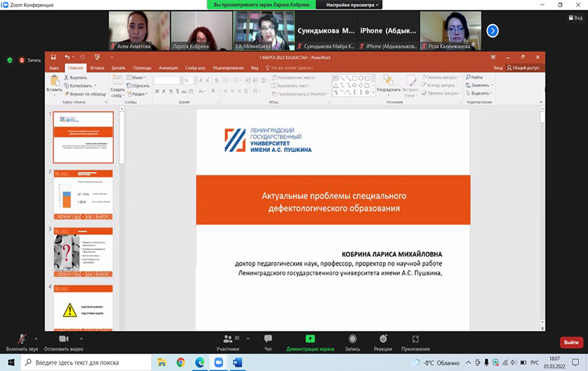
Task: Leave the meeting with red Выйти button
Action: [x=570, y=343]
